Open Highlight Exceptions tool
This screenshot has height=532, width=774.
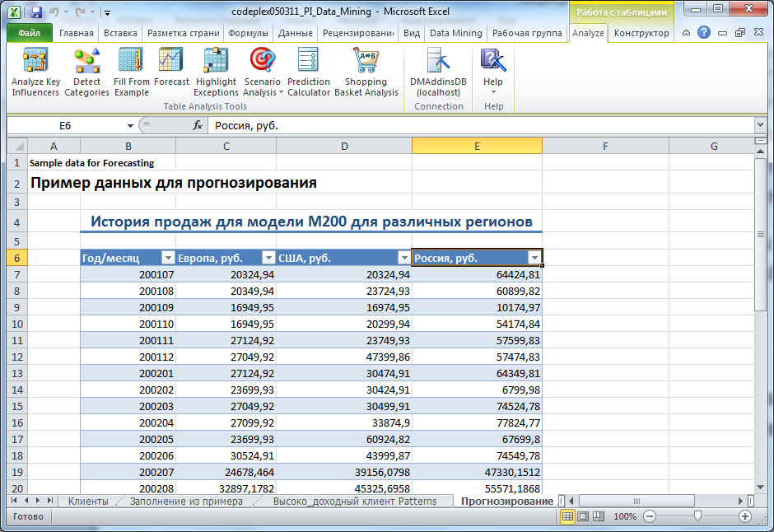point(216,72)
